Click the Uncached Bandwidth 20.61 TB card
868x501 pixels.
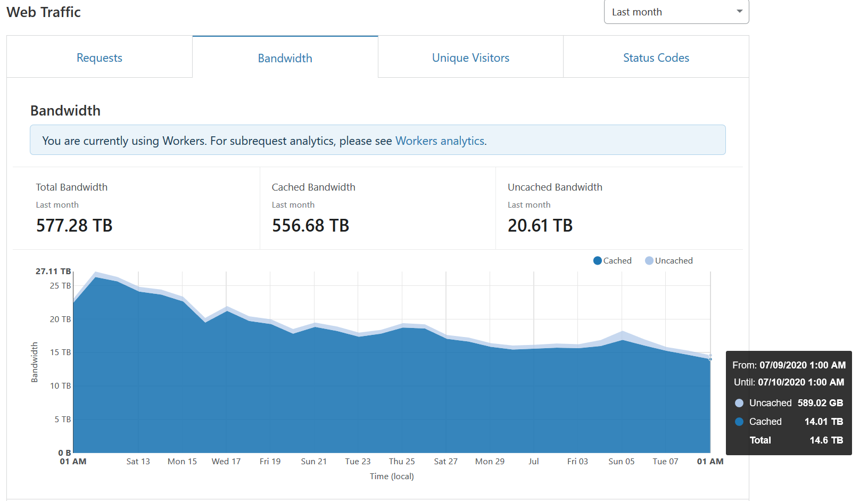coord(619,209)
